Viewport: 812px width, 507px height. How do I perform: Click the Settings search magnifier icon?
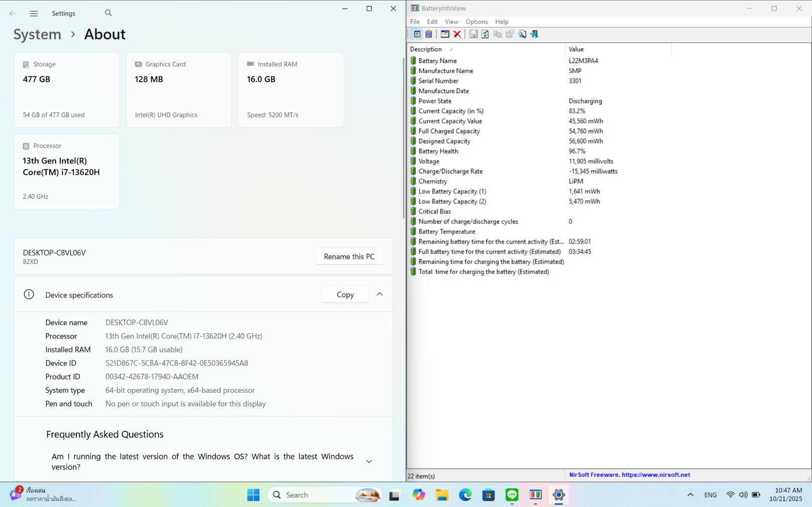coord(108,13)
